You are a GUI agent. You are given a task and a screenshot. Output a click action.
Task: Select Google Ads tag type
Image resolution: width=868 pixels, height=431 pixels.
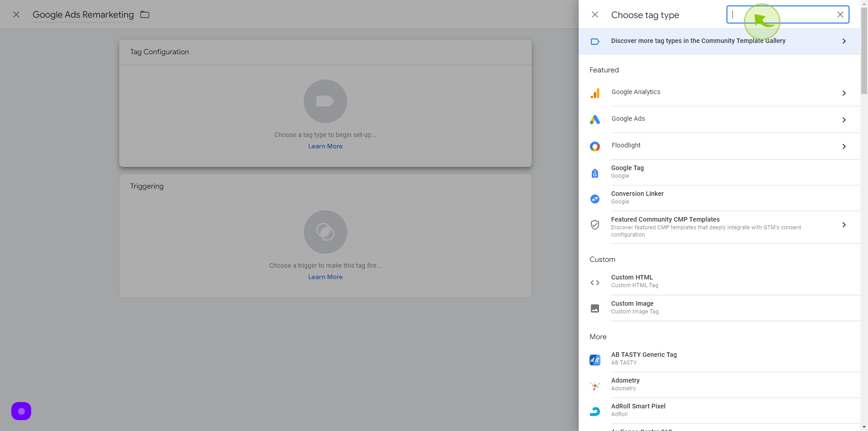pyautogui.click(x=719, y=119)
